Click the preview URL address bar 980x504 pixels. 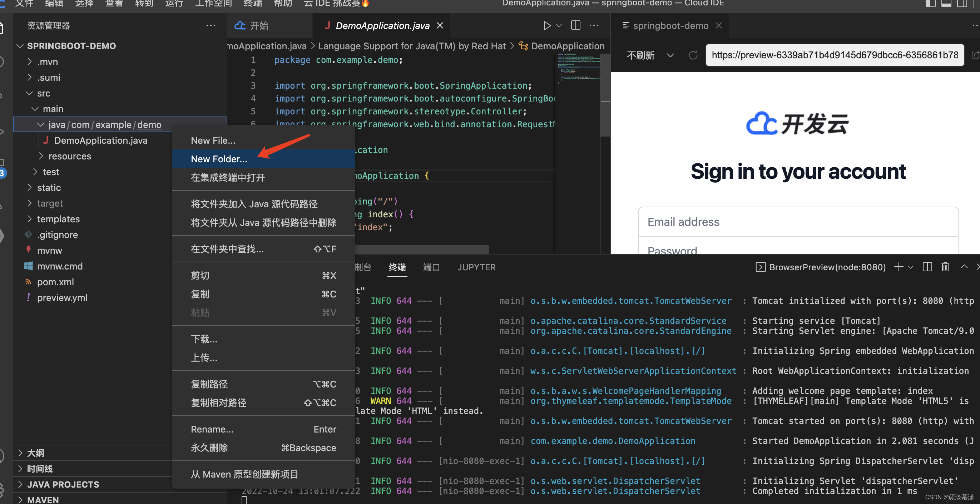tap(834, 55)
